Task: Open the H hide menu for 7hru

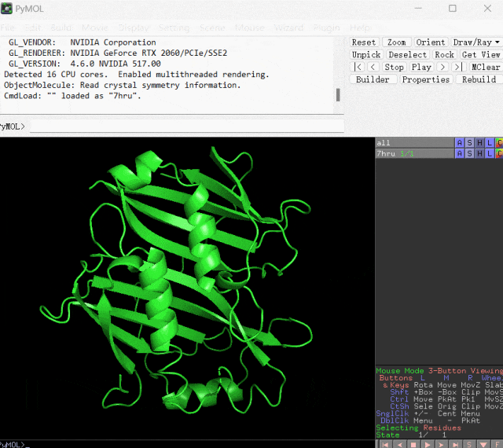Action: click(479, 154)
